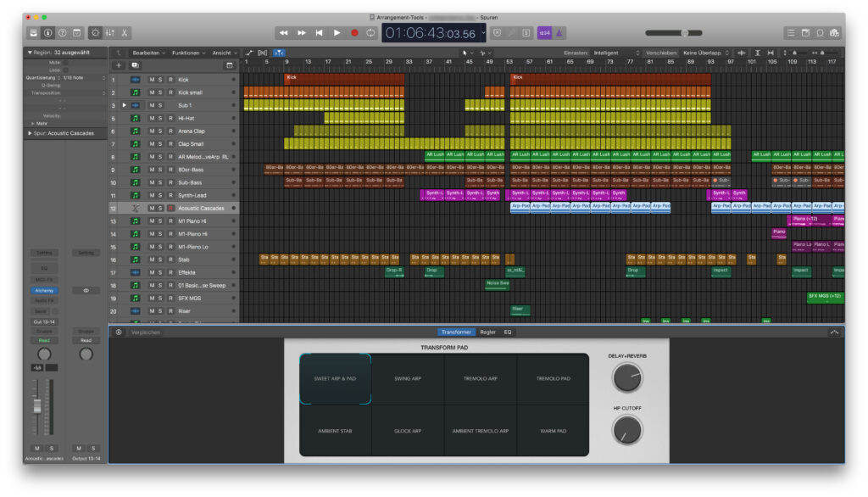Viewport: 868px width, 497px height.
Task: Click the Rewind transport button
Action: (x=283, y=33)
